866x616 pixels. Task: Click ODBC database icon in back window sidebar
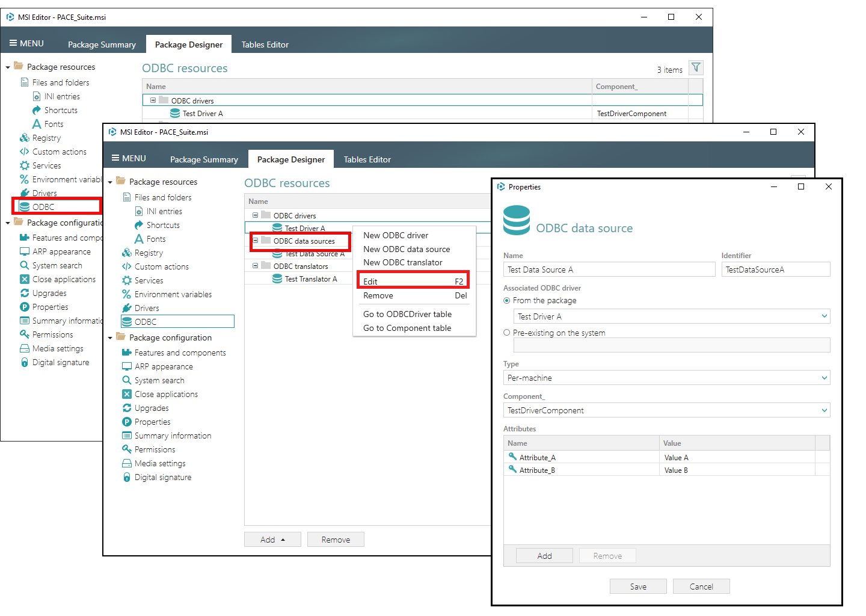(25, 207)
